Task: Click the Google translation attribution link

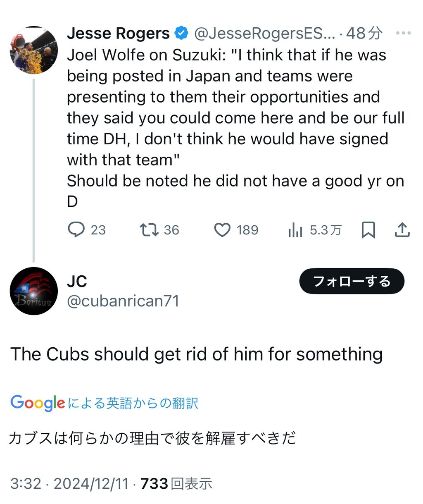Action: point(105,403)
